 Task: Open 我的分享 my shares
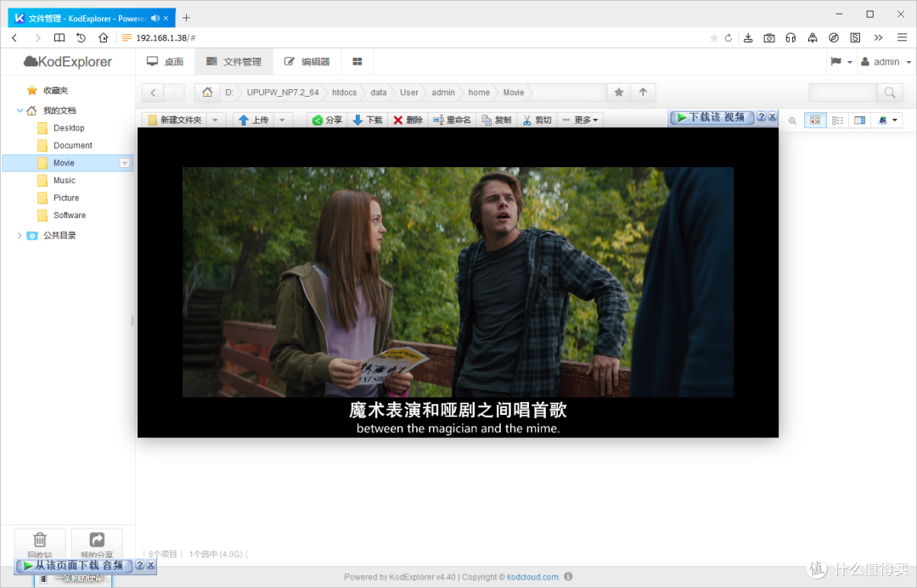tap(97, 544)
